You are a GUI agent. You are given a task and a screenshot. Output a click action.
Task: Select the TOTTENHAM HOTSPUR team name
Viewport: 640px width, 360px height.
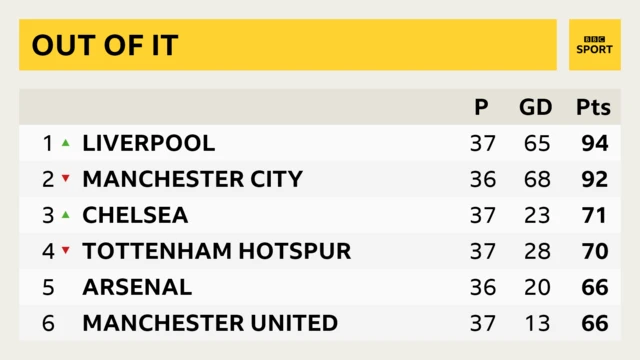[217, 251]
